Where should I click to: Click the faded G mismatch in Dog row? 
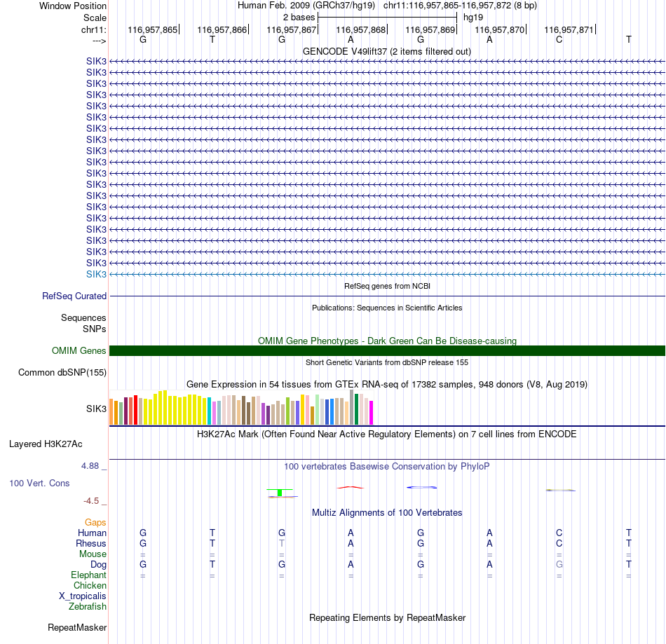pos(559,565)
